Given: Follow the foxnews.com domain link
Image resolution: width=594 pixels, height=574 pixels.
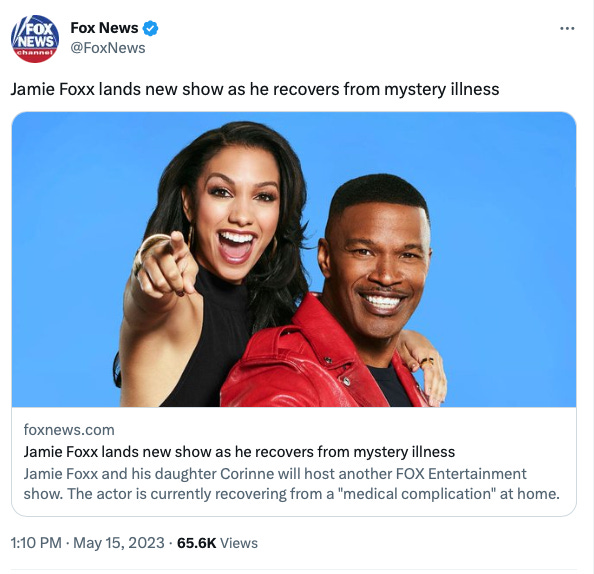Looking at the screenshot, I should pyautogui.click(x=69, y=430).
